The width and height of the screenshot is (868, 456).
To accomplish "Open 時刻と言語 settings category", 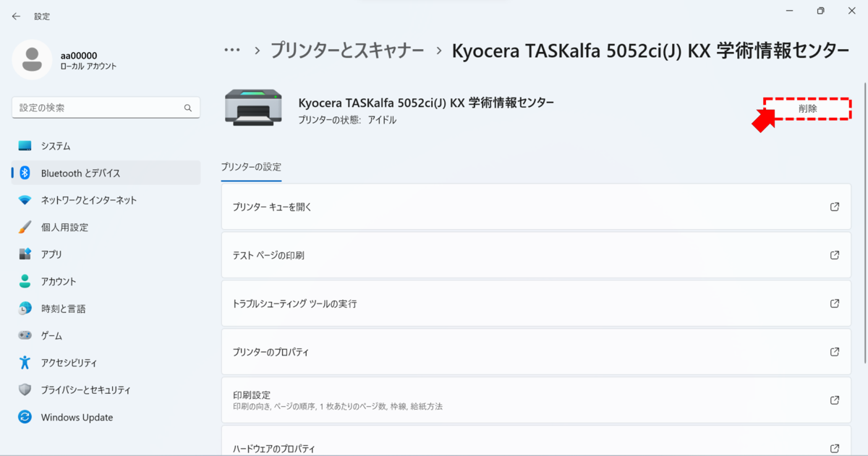I will (106, 309).
